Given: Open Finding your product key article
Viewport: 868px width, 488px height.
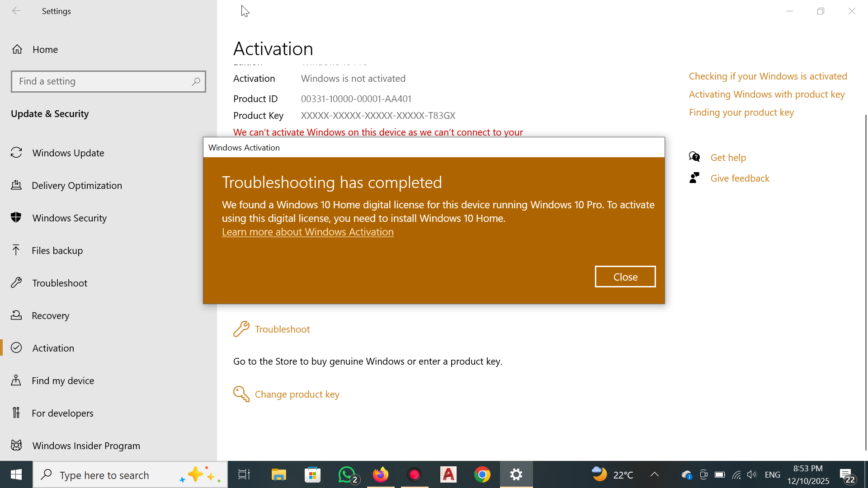Looking at the screenshot, I should [x=741, y=112].
